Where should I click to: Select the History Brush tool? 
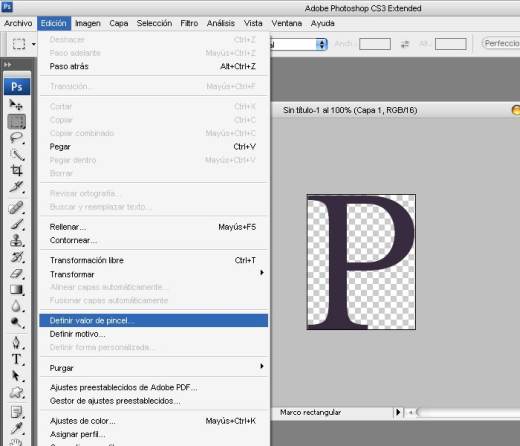(x=17, y=257)
